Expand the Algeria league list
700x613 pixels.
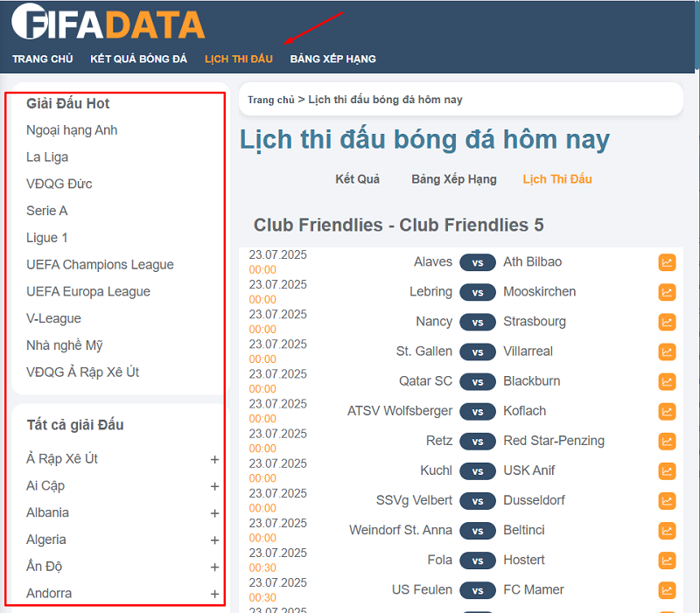[x=214, y=540]
